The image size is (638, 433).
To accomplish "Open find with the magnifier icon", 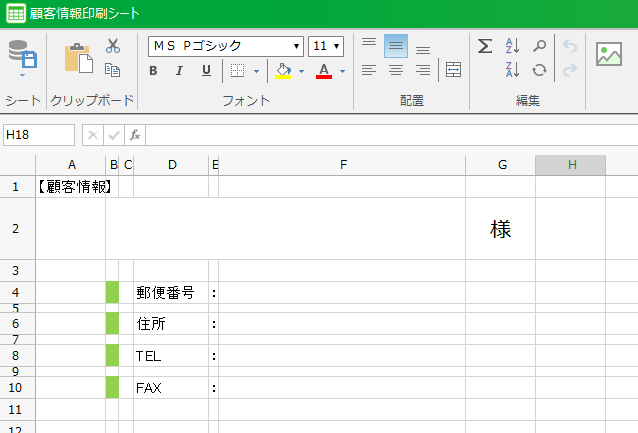I will (x=540, y=46).
